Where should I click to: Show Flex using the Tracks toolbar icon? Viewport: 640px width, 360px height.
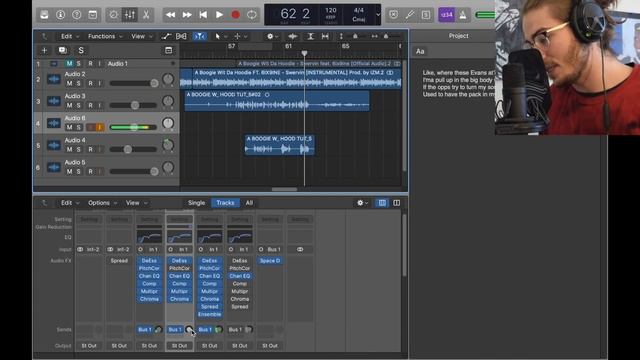click(181, 36)
